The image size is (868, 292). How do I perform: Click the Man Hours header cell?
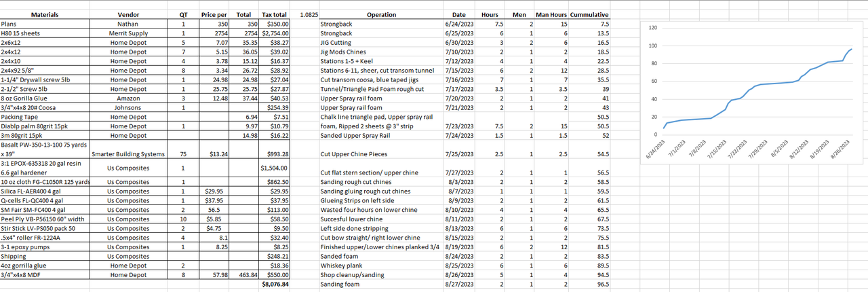[551, 15]
